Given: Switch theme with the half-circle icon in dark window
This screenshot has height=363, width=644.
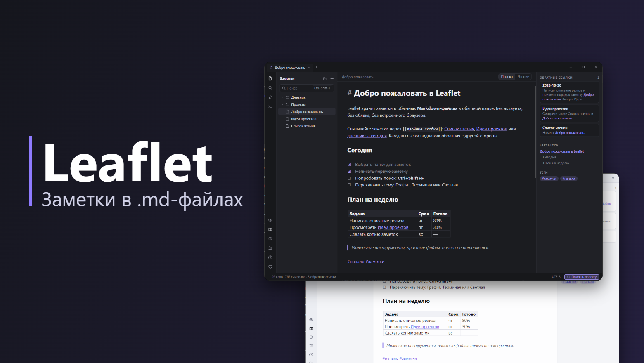Looking at the screenshot, I should coord(270,239).
